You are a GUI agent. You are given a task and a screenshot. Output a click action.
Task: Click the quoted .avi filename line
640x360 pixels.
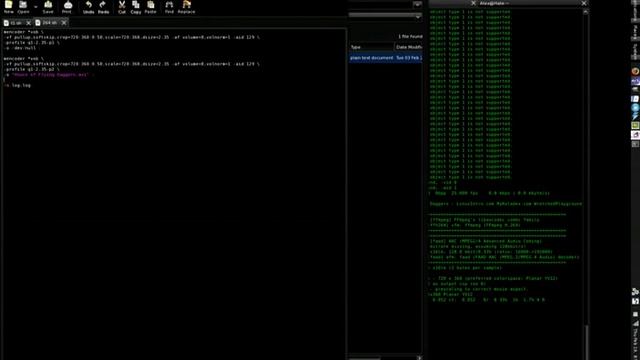point(49,75)
